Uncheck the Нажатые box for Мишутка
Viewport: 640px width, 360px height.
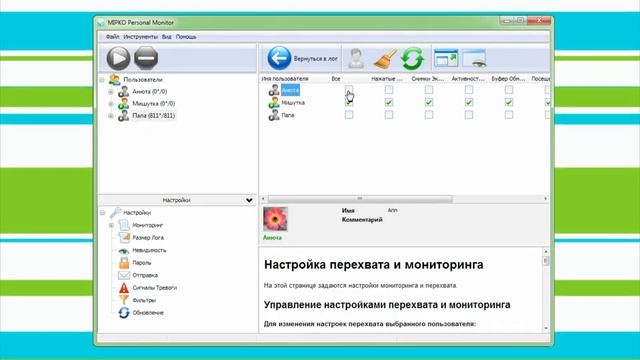tap(389, 102)
